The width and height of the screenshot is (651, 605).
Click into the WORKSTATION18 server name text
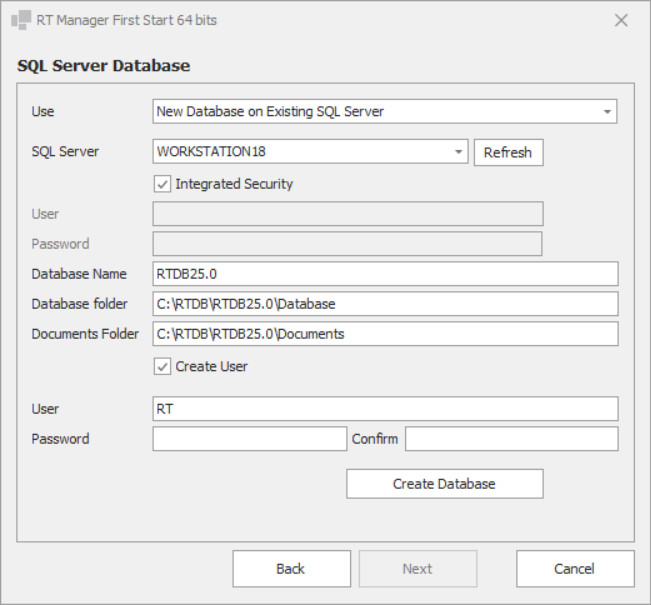click(x=300, y=152)
